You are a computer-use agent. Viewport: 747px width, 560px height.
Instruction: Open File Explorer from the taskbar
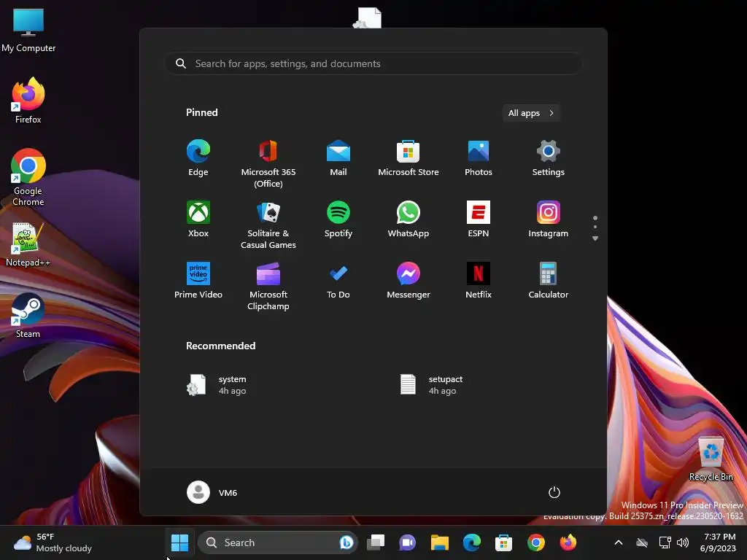(x=439, y=542)
